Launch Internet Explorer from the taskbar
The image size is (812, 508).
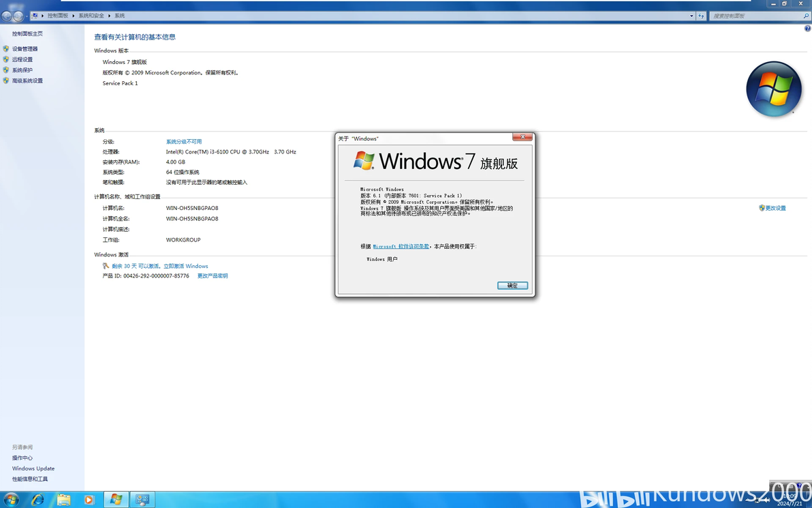click(37, 500)
